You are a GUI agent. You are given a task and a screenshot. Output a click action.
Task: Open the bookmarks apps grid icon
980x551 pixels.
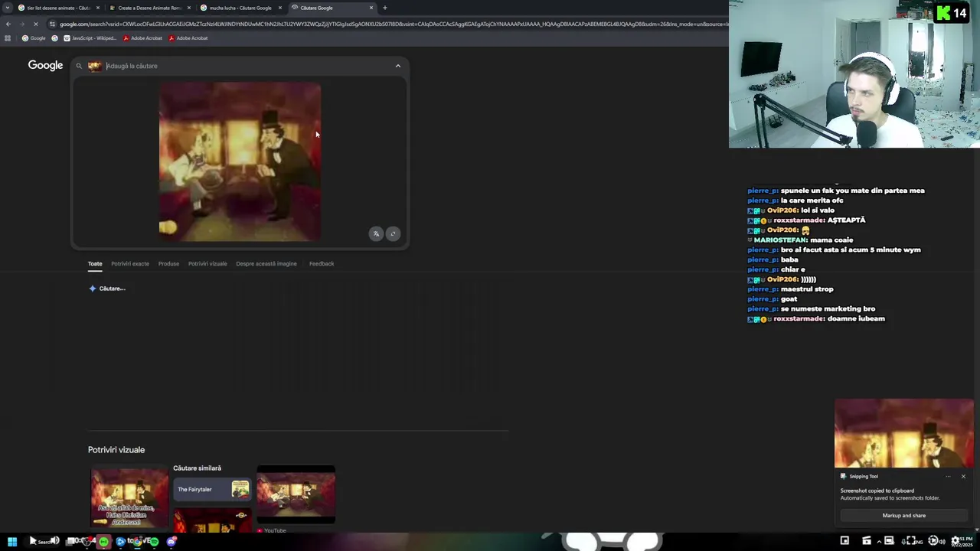click(8, 38)
